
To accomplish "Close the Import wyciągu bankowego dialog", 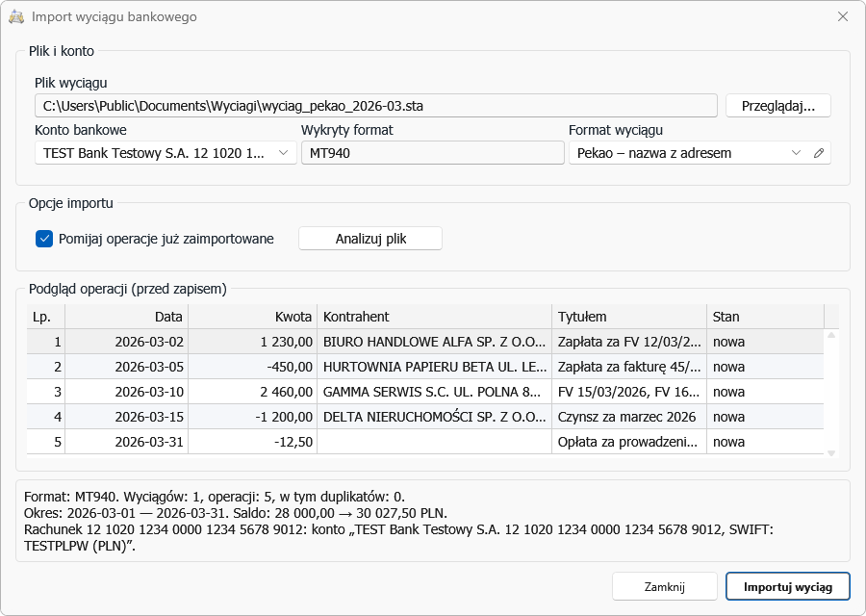I will click(843, 17).
